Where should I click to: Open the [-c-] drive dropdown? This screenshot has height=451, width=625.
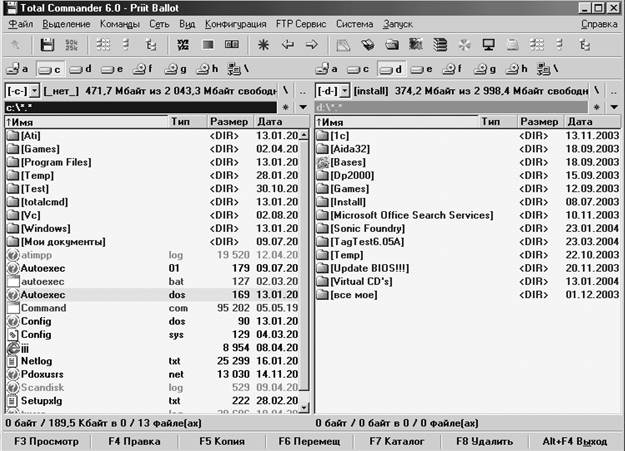[34, 91]
